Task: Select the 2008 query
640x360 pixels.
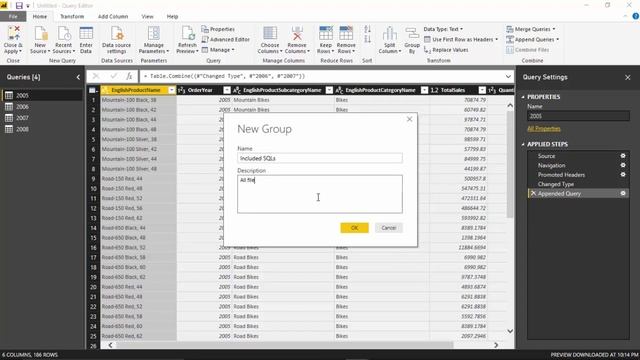Action: click(x=41, y=129)
